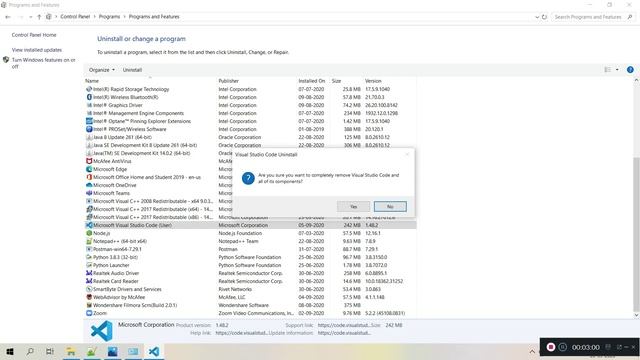Open Control Panel Home link
The width and height of the screenshot is (640, 360).
tap(34, 35)
